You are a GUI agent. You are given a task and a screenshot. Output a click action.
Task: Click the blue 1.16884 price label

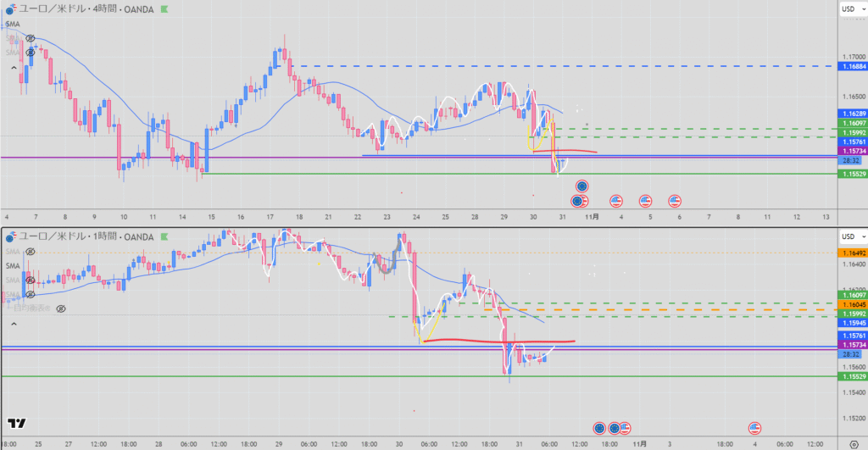pos(851,66)
